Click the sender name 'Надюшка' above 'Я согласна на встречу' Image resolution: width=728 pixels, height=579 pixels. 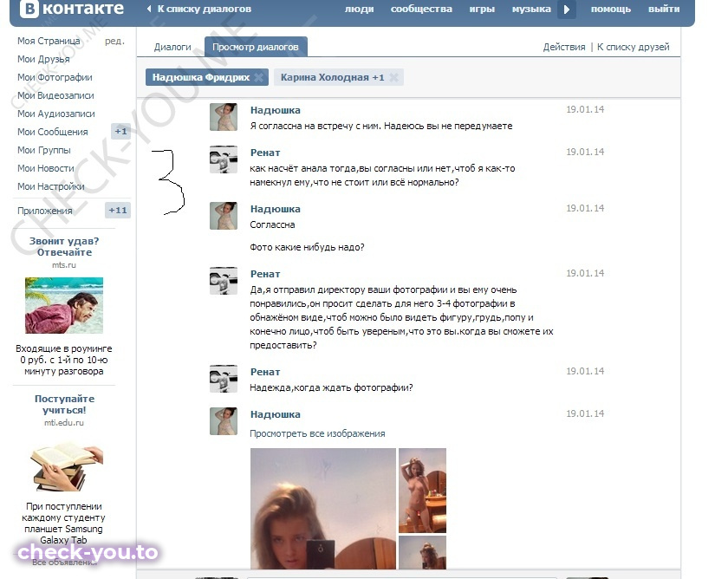tap(276, 110)
